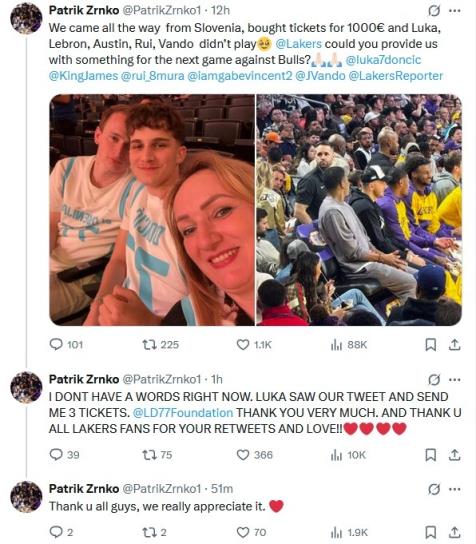Open Patrik Zrnko avatar on top tweet
This screenshot has height=544, width=476.
pos(26,18)
